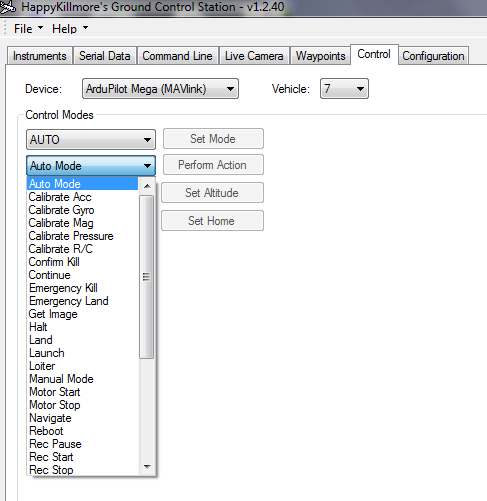The image size is (487, 501).
Task: Click the Perform Action button
Action: [213, 165]
